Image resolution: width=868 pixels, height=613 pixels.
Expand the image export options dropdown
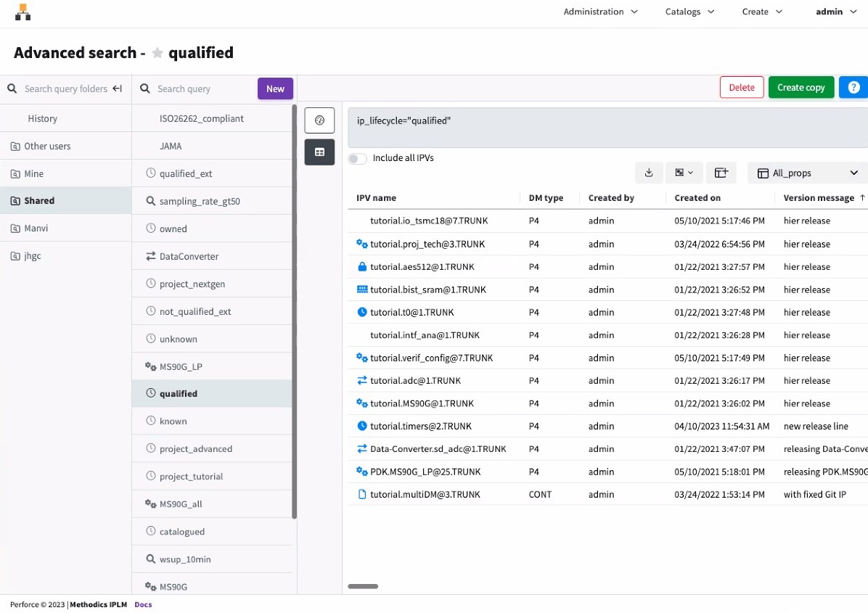(684, 173)
